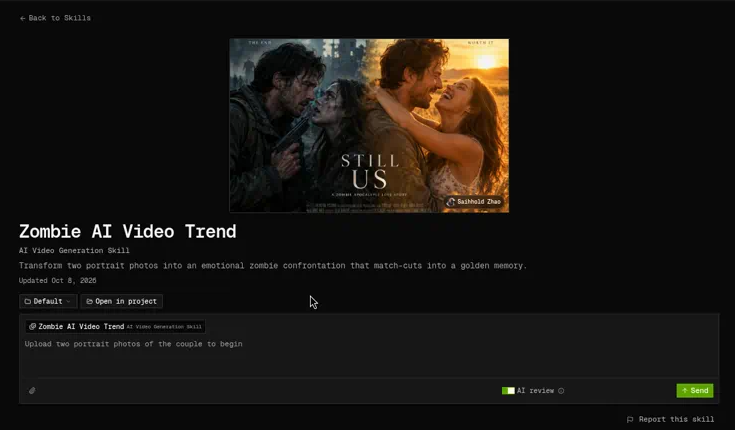Click the 'Zombie AI Video Trend' heading
The width and height of the screenshot is (735, 430).
[128, 231]
